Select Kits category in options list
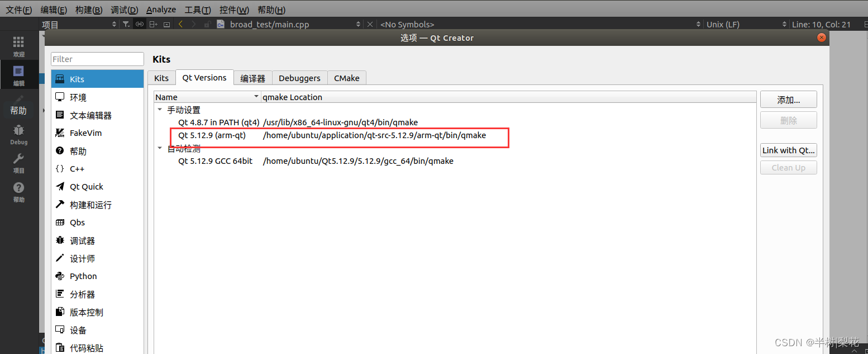The image size is (868, 354). click(x=97, y=79)
